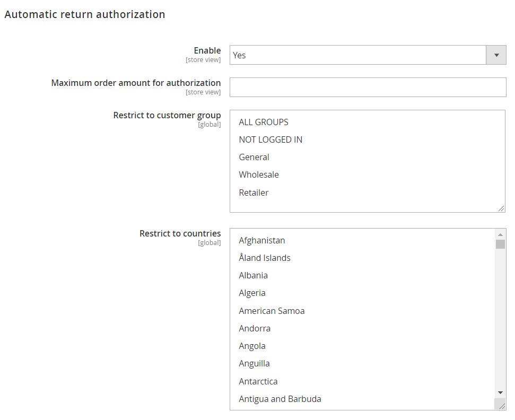Pick Algeria from the countries list
This screenshot has height=420, width=515.
point(252,293)
